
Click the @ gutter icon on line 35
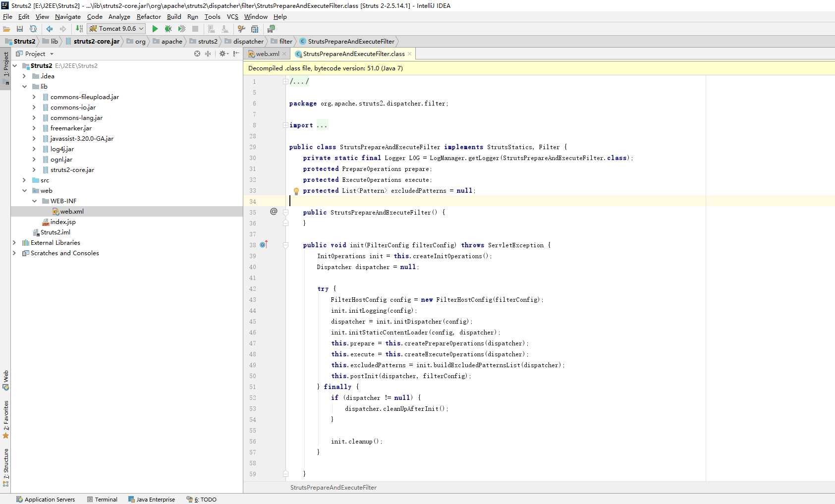pyautogui.click(x=274, y=212)
